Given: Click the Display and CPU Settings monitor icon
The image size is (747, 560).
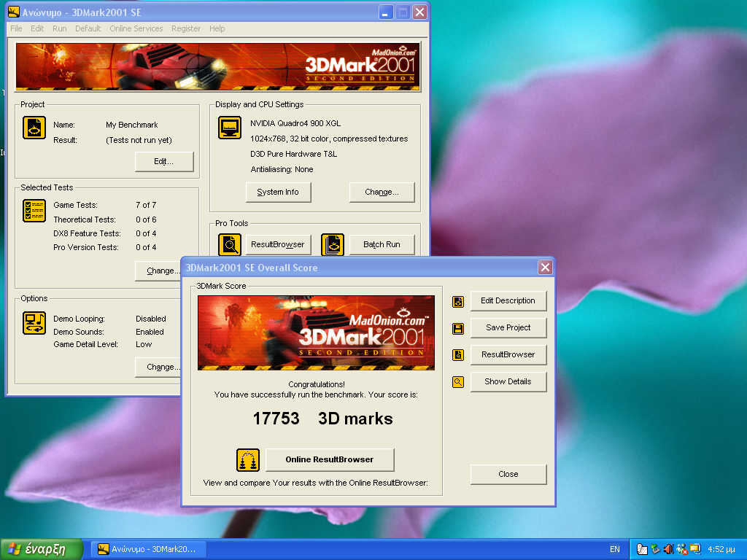Looking at the screenshot, I should (229, 127).
